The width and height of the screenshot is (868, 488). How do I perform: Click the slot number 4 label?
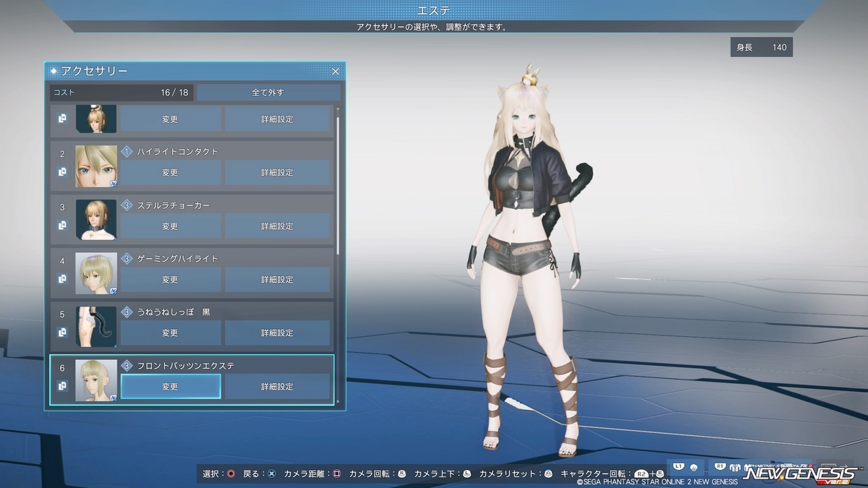(62, 261)
